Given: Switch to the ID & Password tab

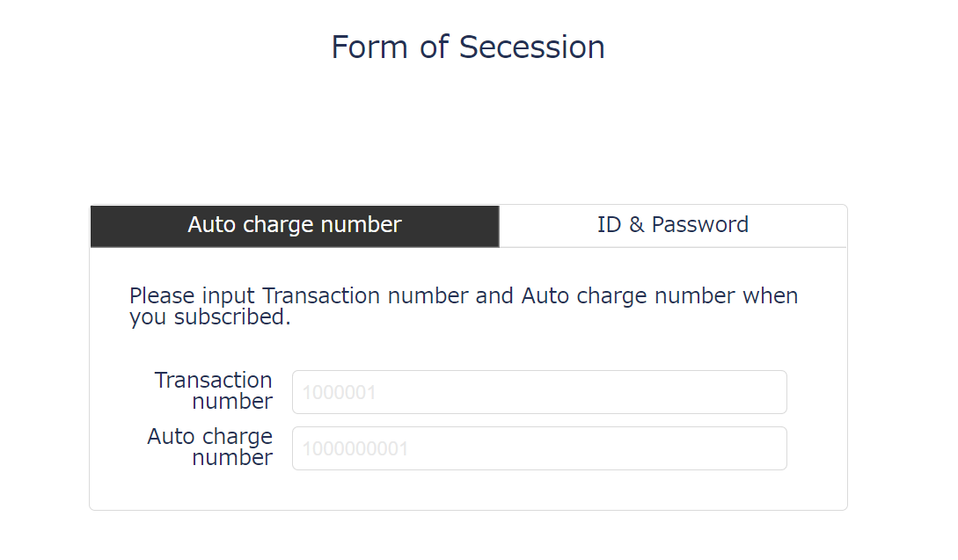Looking at the screenshot, I should click(x=673, y=225).
